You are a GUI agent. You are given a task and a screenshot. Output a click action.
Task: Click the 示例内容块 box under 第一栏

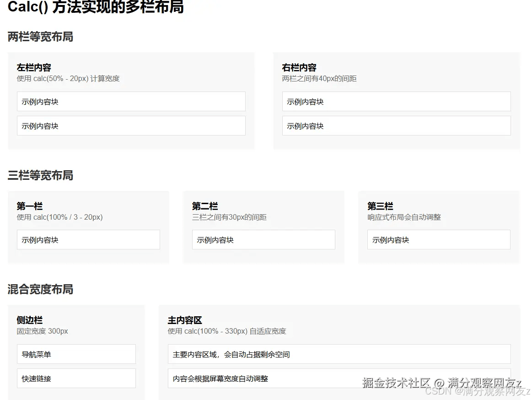(88, 240)
